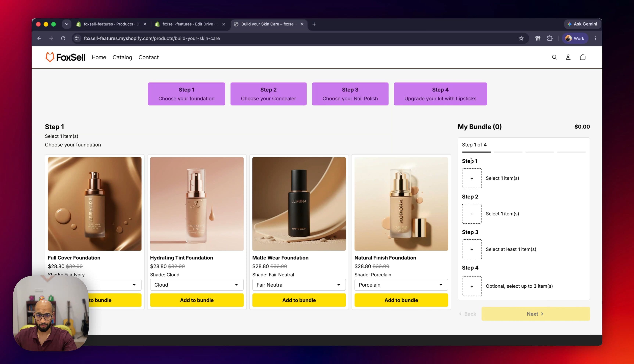634x364 pixels.
Task: Click the Natural Finish Foundation title
Action: click(385, 258)
